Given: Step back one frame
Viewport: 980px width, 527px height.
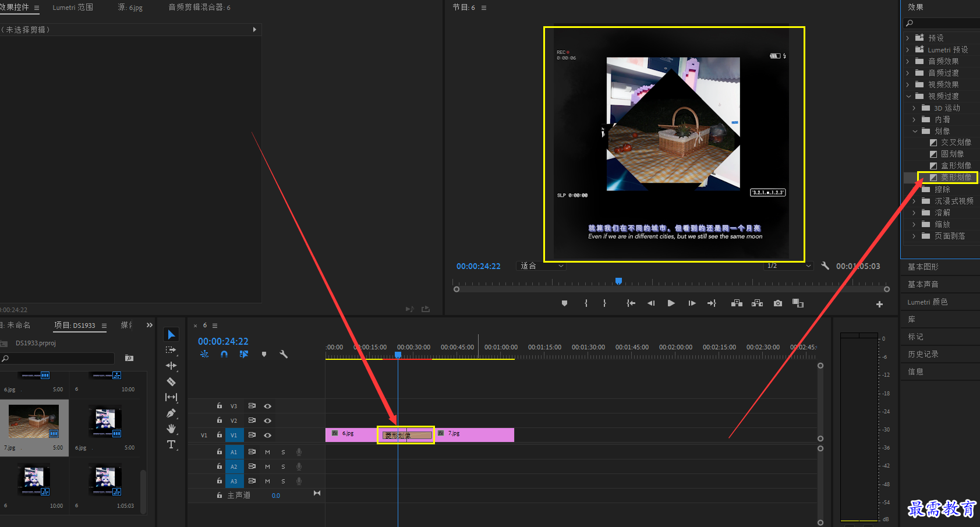Looking at the screenshot, I should tap(651, 303).
